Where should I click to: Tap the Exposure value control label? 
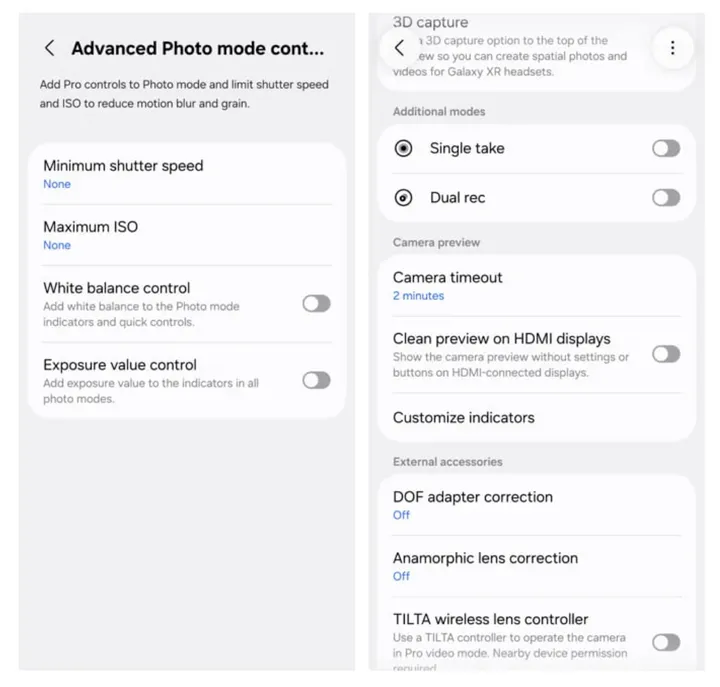point(120,365)
